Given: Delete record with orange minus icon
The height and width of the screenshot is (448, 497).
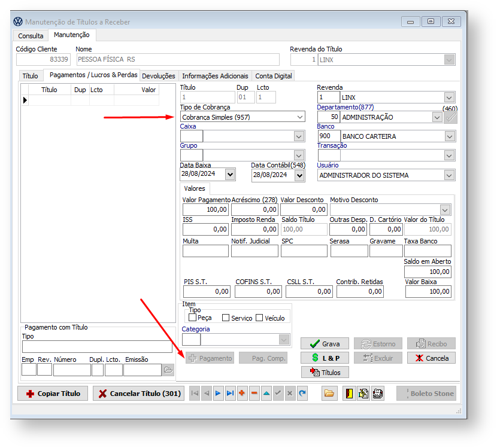Looking at the screenshot, I should [x=254, y=393].
